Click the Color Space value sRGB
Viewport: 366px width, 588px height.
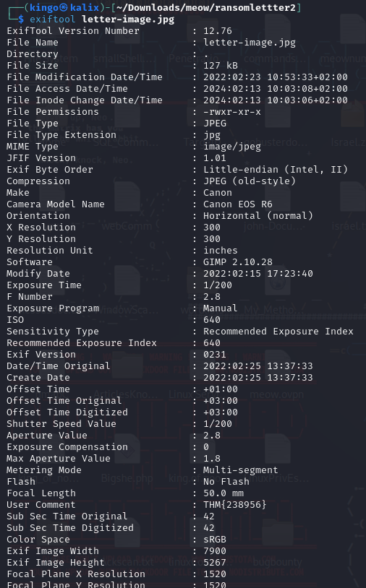click(x=215, y=540)
